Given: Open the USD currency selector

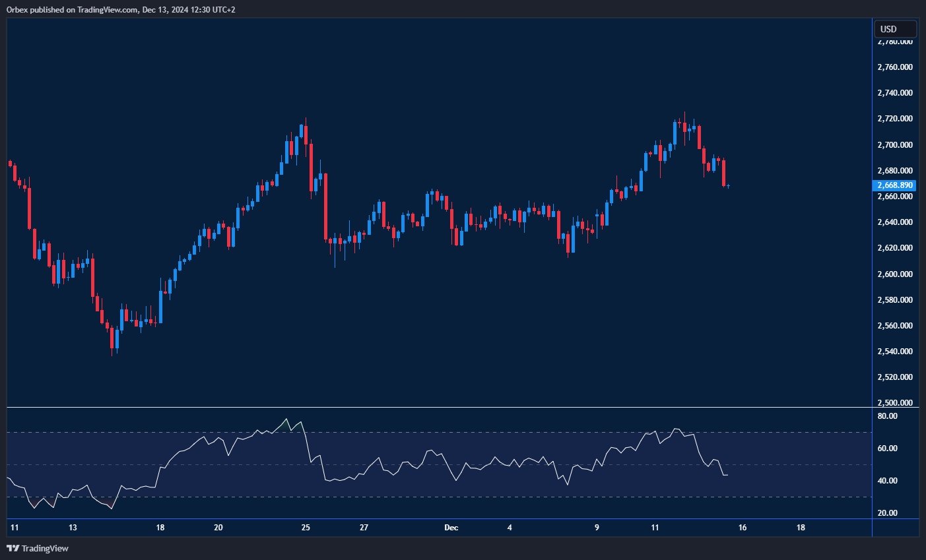Looking at the screenshot, I should [x=894, y=29].
